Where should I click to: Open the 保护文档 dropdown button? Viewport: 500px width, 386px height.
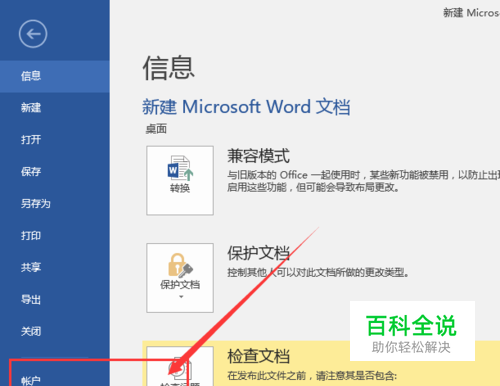[x=180, y=278]
